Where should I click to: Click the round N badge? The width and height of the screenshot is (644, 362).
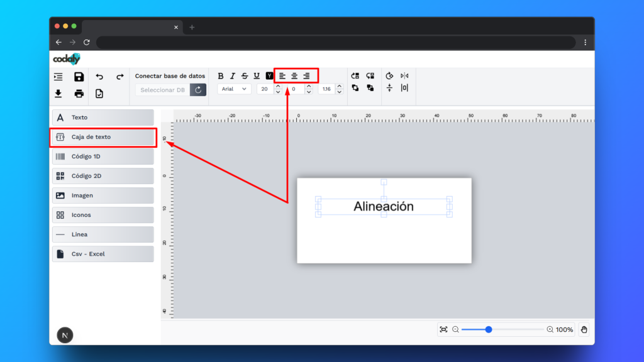pos(65,336)
